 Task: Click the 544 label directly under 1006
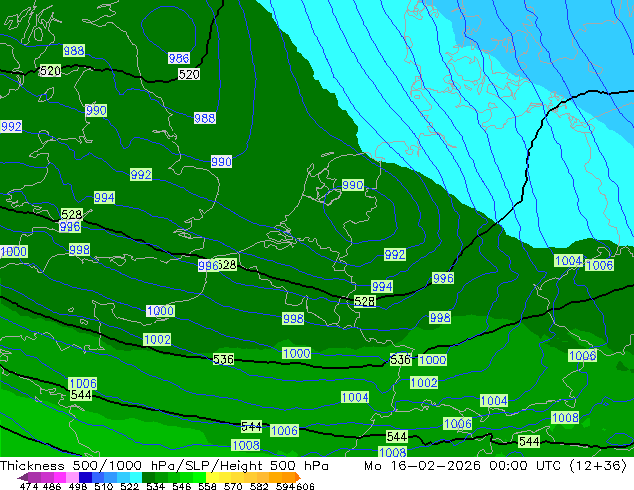(x=81, y=395)
